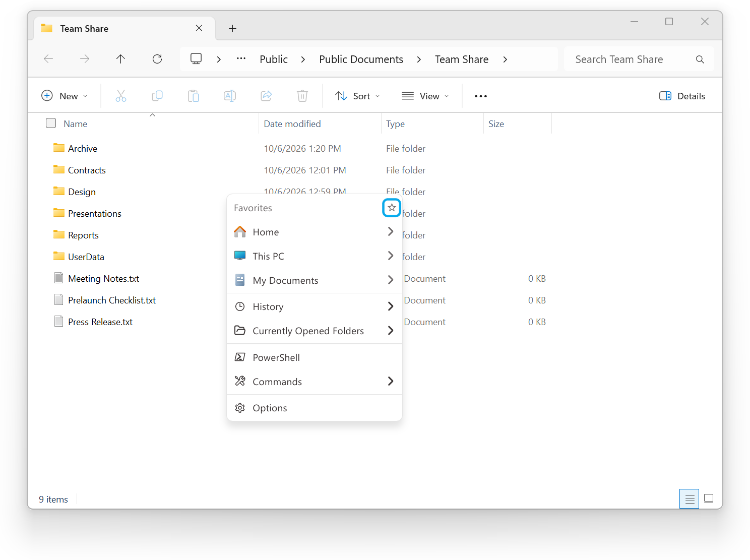Expand chevron after Team Share breadcrumb
The width and height of the screenshot is (750, 560).
click(505, 59)
